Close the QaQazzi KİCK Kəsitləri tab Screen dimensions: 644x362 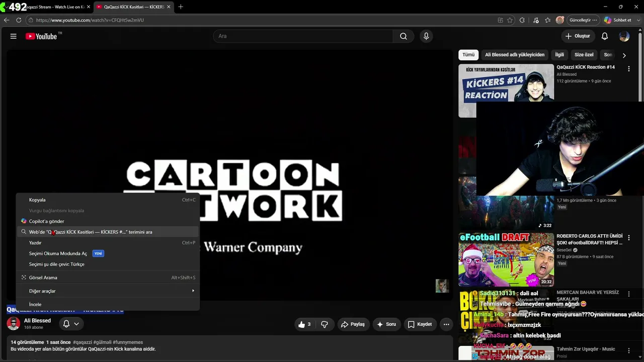pyautogui.click(x=169, y=7)
